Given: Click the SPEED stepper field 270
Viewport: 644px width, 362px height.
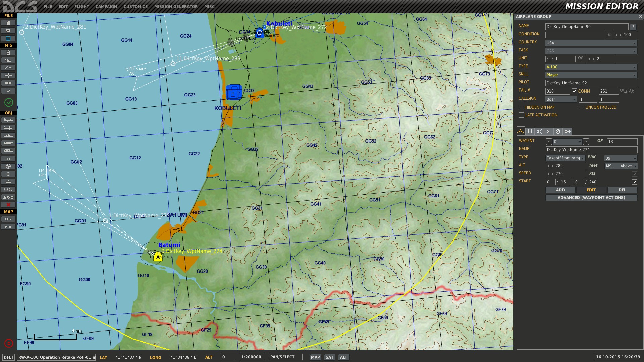Looking at the screenshot, I should click(565, 174).
